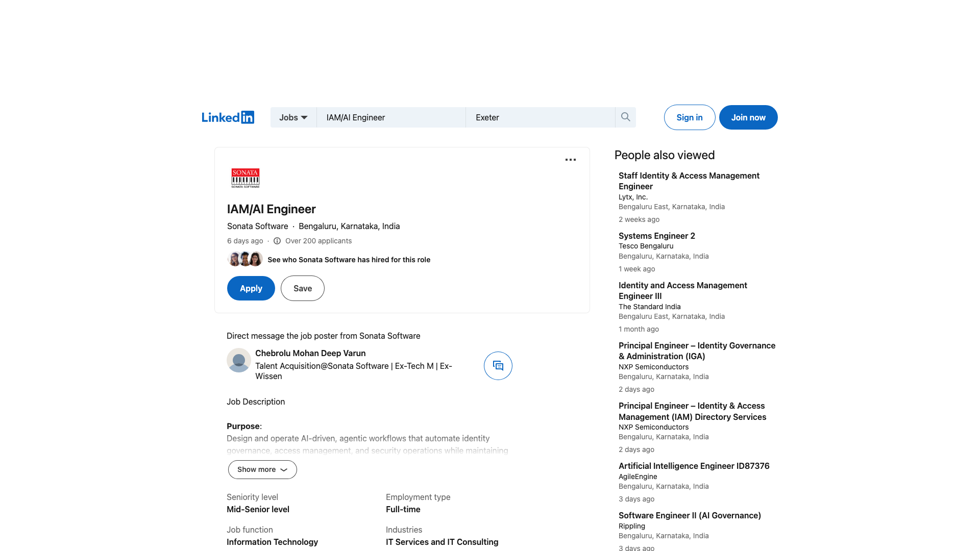Click the 'Information Technology' job function value
Image resolution: width=980 pixels, height=551 pixels.
(x=273, y=542)
